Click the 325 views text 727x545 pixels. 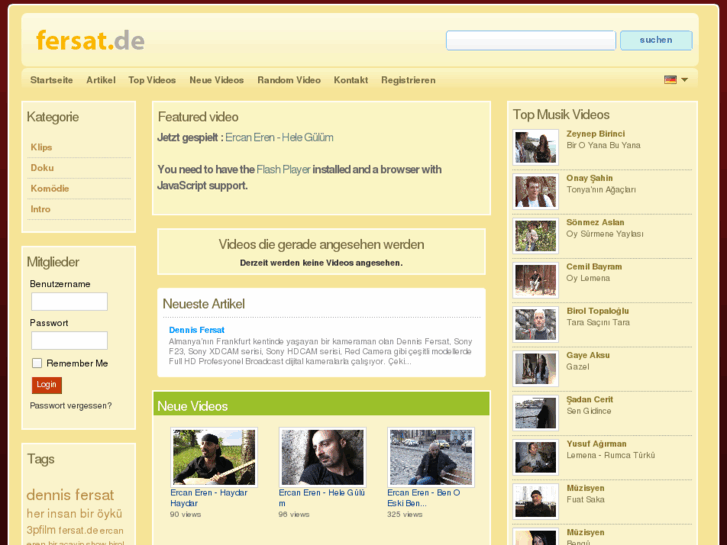[x=405, y=514]
